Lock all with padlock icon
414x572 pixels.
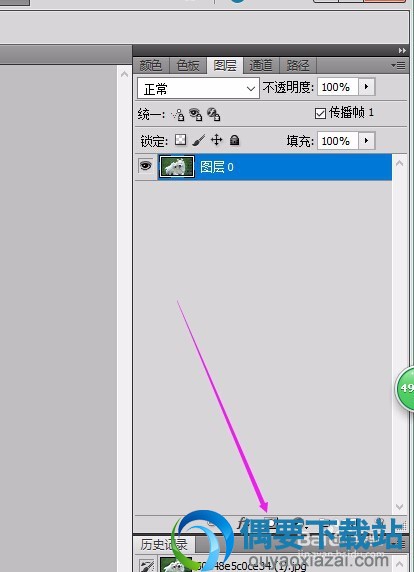coord(234,140)
